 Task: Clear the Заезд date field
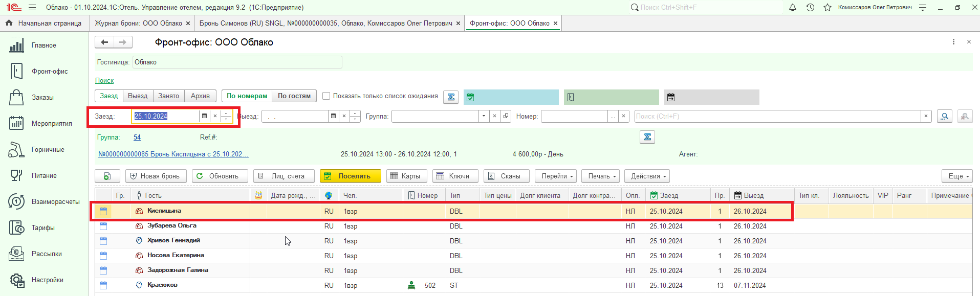point(215,117)
